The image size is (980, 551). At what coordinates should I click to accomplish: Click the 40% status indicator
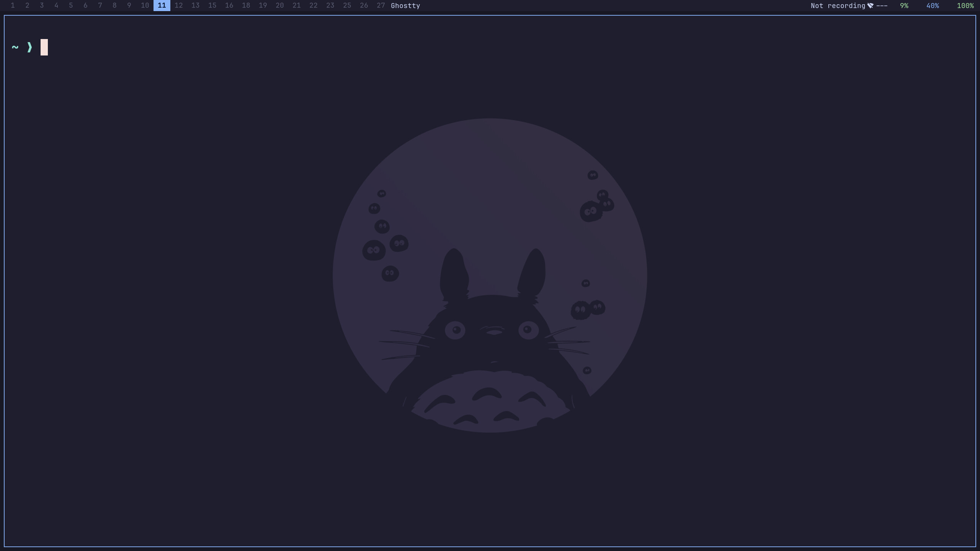pos(933,6)
